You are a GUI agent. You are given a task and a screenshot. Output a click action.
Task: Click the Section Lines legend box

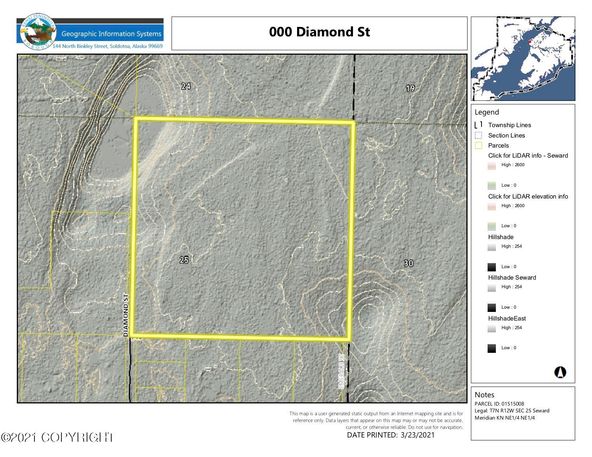pos(479,135)
